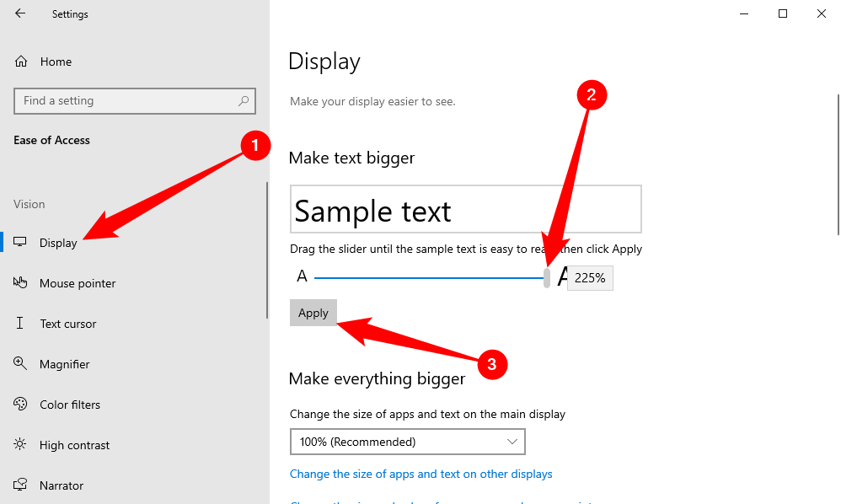This screenshot has width=841, height=504.
Task: Click the Mouse pointer icon
Action: coord(20,282)
